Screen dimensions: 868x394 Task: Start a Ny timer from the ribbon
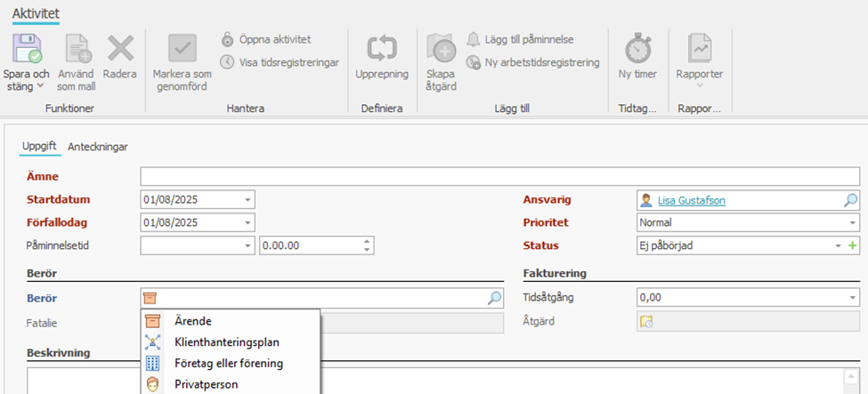637,49
